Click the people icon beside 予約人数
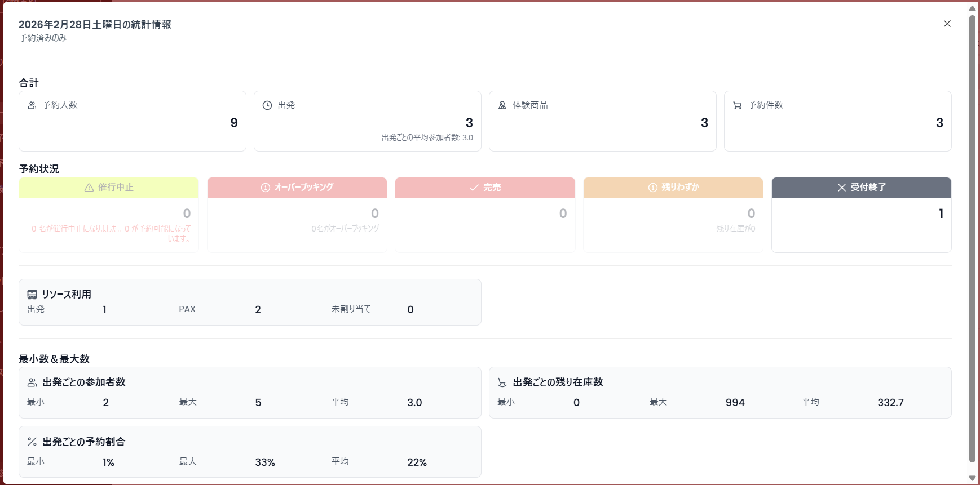This screenshot has height=485, width=980. pos(32,105)
